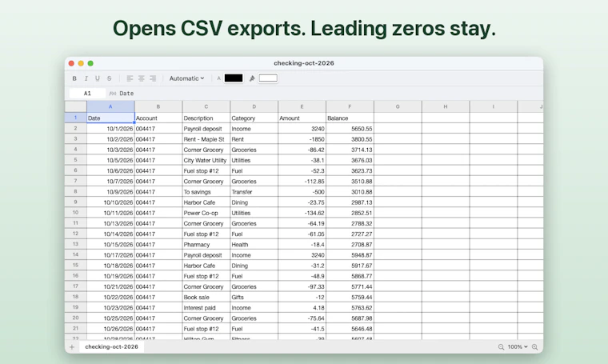
Task: Click the black text color swatch
Action: point(234,78)
